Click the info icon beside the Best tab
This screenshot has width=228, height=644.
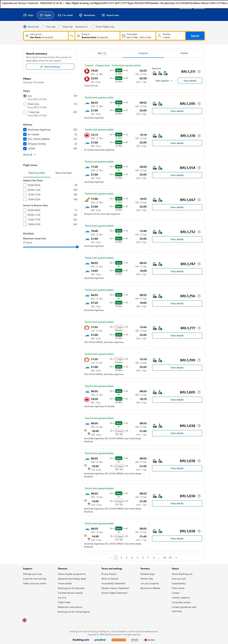click(105, 53)
